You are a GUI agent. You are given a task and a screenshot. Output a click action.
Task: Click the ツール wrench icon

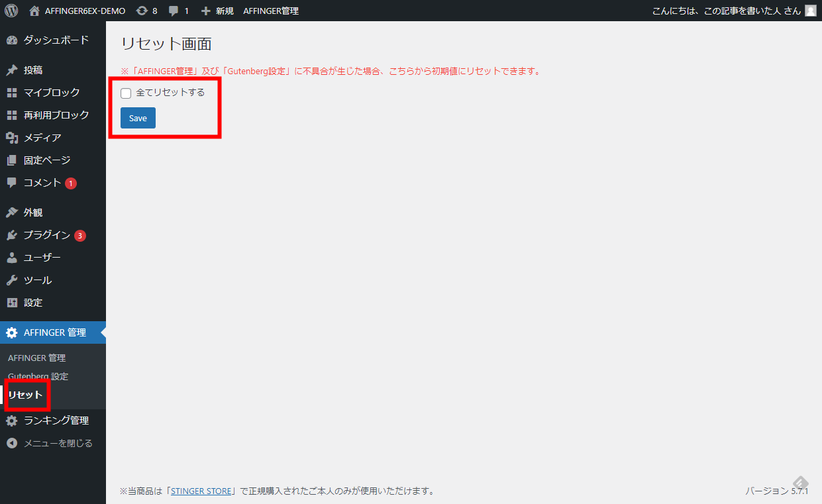coord(12,280)
